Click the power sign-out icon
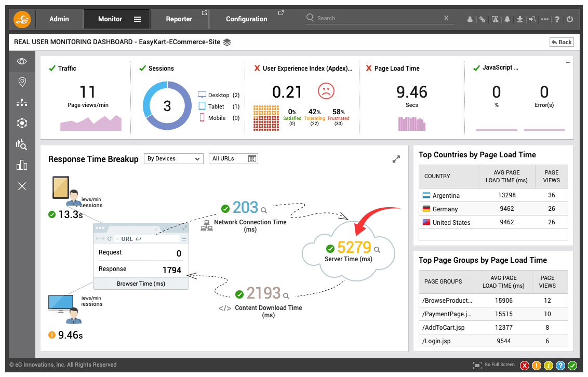Screen dimensions: 588x377 point(570,19)
